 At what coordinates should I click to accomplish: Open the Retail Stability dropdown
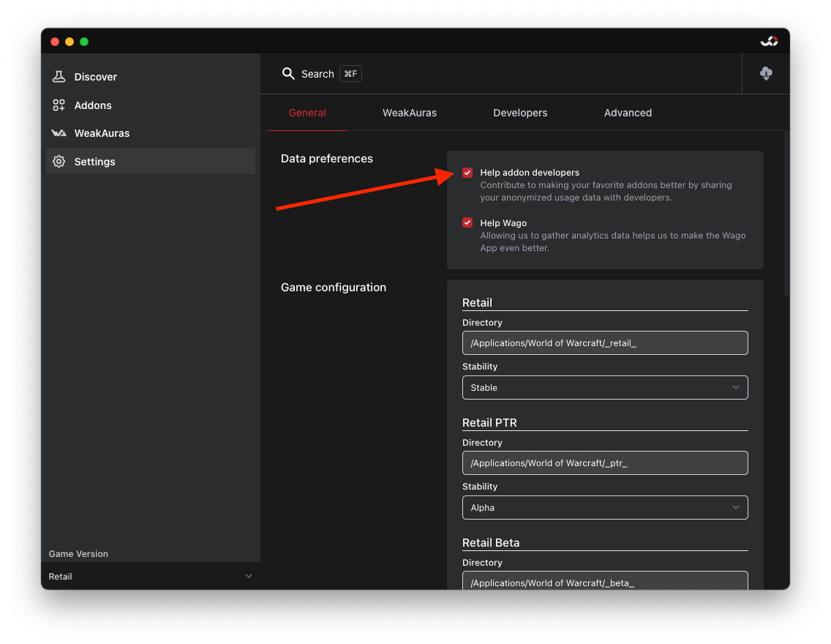coord(605,388)
